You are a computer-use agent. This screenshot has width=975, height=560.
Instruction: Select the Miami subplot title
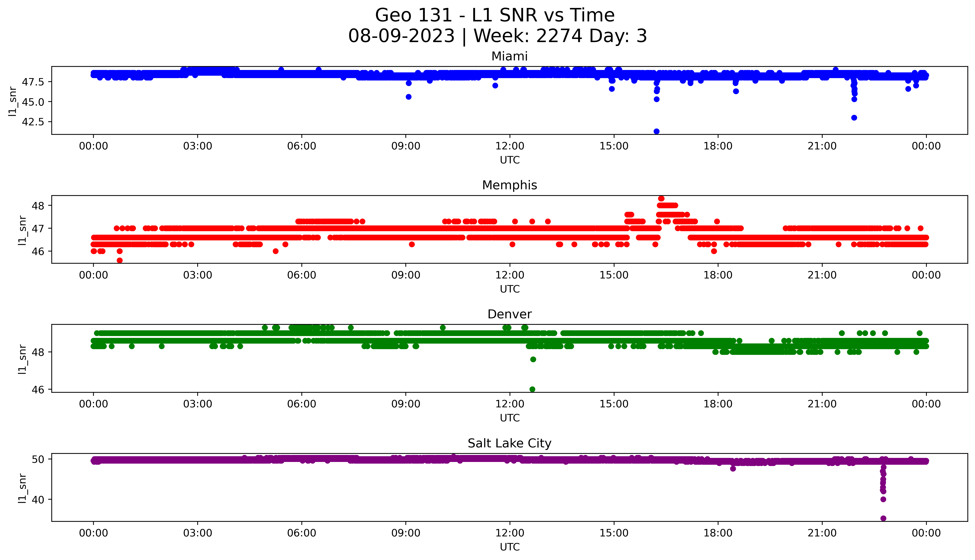pos(510,56)
